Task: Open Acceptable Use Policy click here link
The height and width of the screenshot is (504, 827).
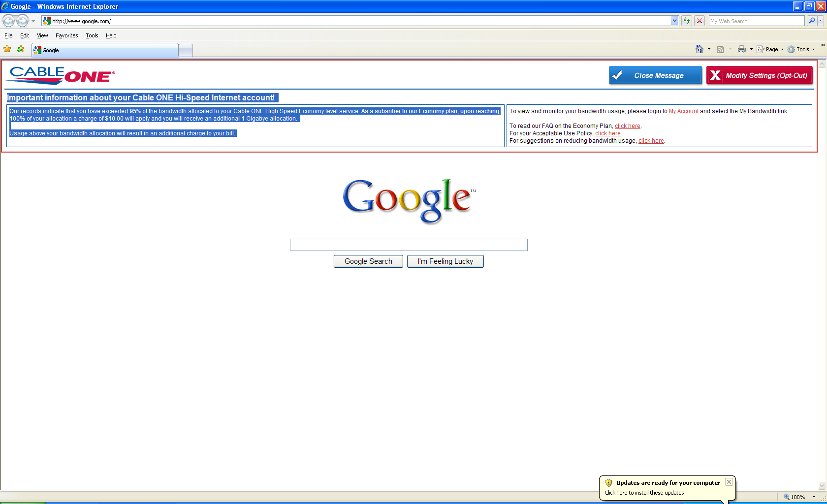Action: click(x=608, y=133)
